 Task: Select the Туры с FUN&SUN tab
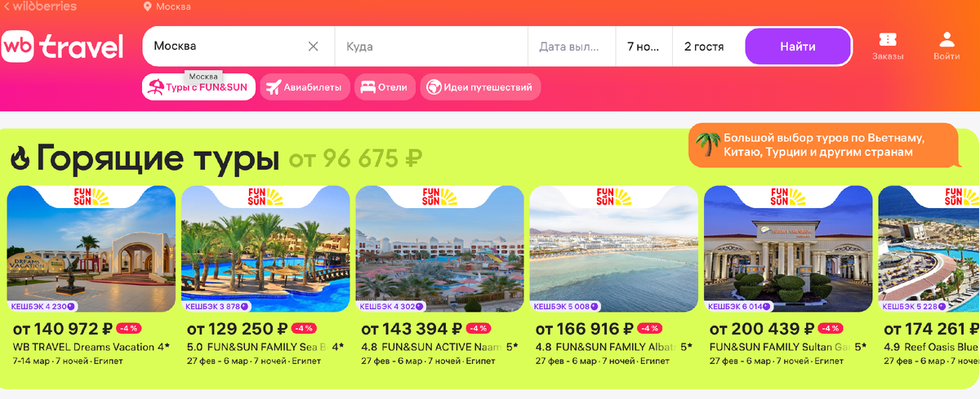tap(198, 87)
